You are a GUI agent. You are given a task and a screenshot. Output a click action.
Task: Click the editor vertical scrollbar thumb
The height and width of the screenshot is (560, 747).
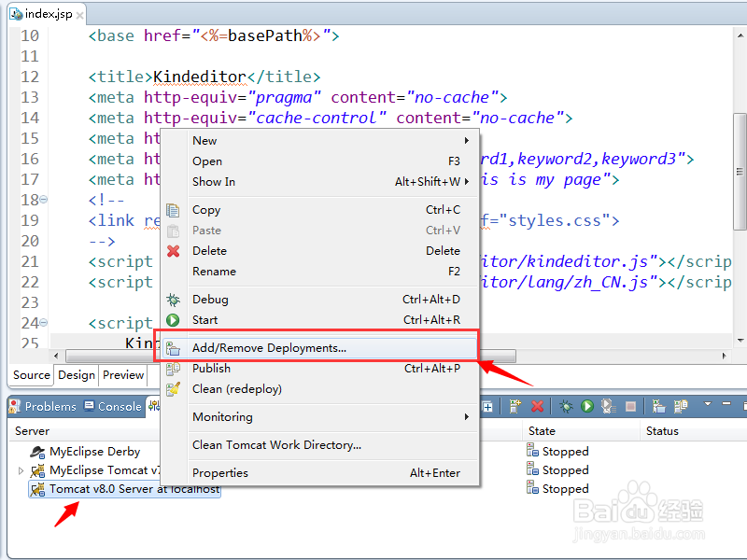740,172
